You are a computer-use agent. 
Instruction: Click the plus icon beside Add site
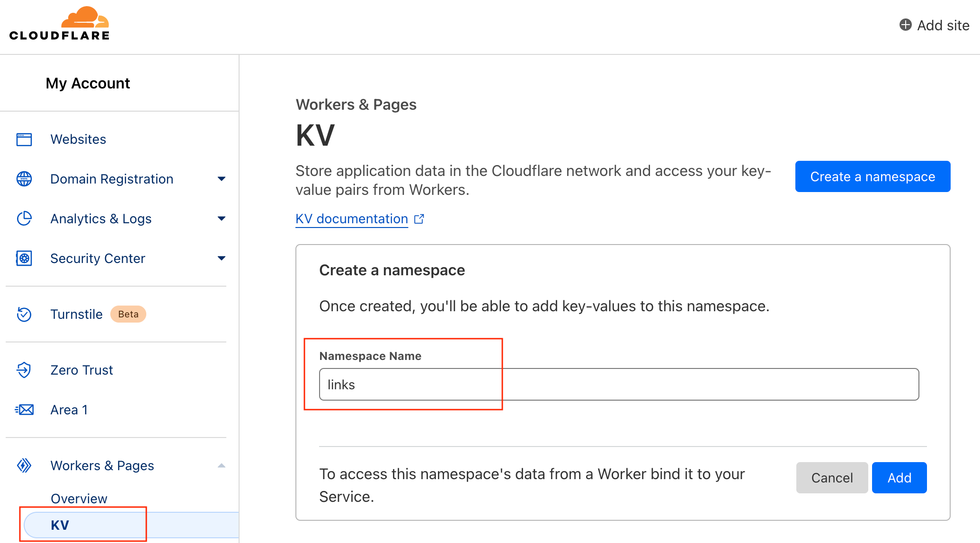(905, 25)
